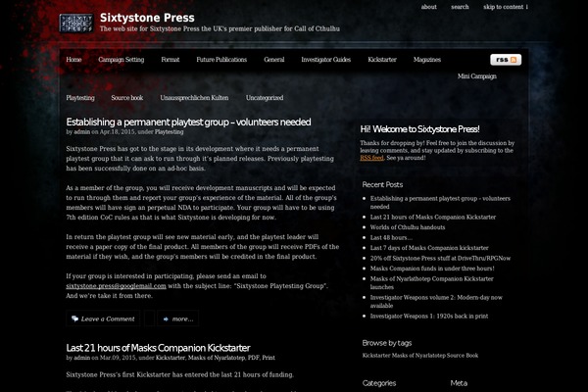The width and height of the screenshot is (588, 392).
Task: Select Future Publications in the navigation
Action: 221,60
